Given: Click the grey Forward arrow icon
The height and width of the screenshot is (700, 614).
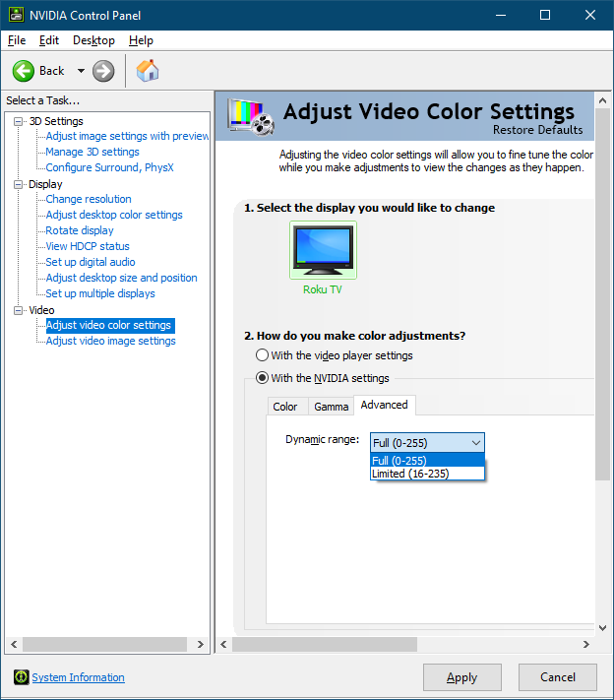Looking at the screenshot, I should click(103, 71).
